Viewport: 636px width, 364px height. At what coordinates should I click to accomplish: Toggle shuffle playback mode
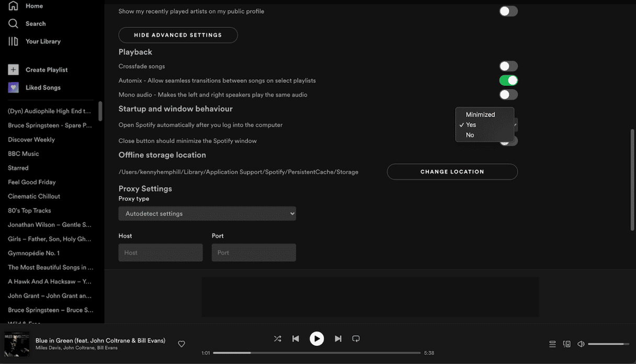278,338
